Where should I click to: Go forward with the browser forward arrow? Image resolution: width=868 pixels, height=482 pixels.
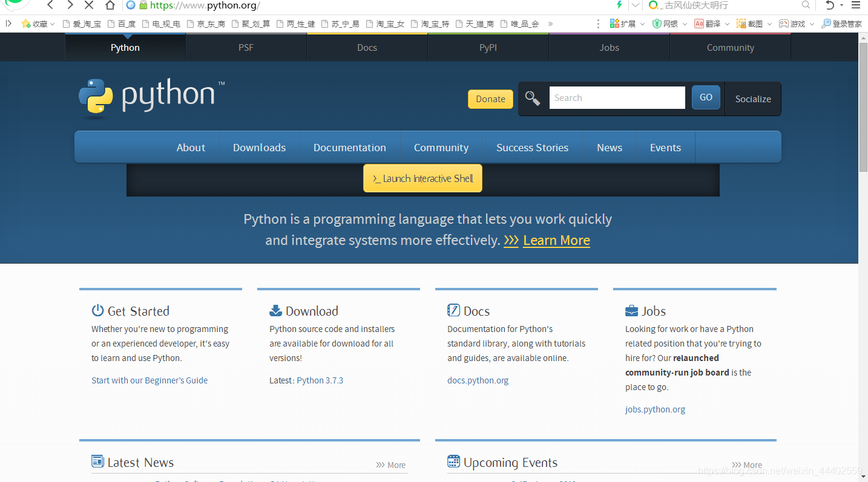[70, 5]
